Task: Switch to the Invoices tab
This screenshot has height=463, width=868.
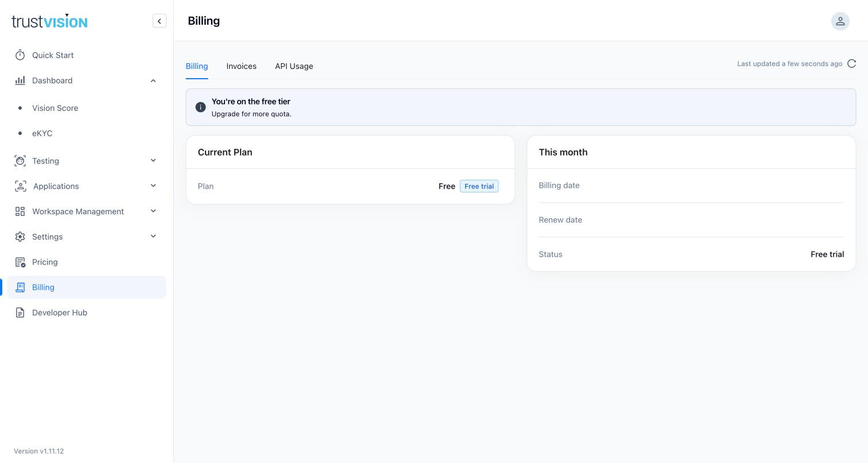Action: pos(241,66)
